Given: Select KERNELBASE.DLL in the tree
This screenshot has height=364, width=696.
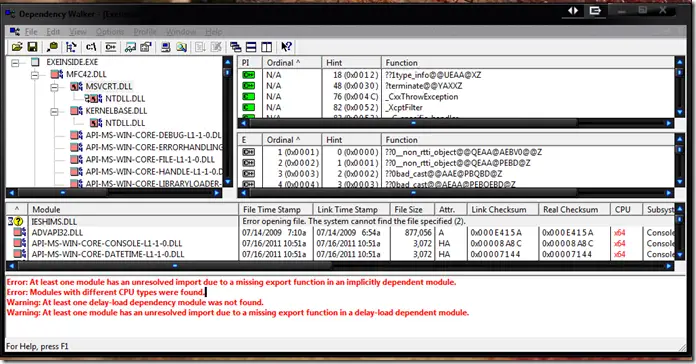Looking at the screenshot, I should pos(116,111).
